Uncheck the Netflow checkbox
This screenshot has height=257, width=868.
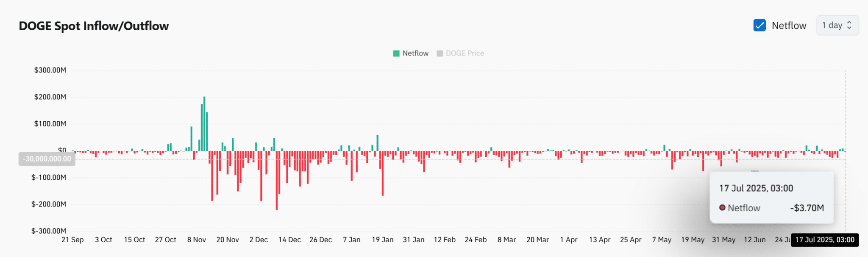(759, 25)
